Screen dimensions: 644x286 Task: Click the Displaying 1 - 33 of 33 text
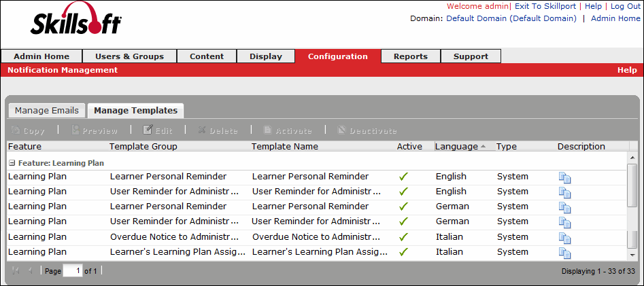click(x=598, y=271)
